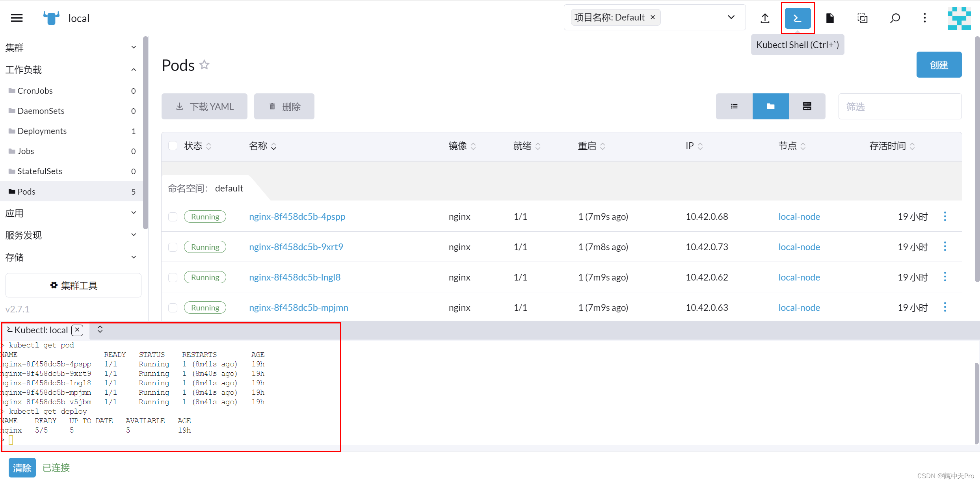Switch to flat list view

[x=734, y=106]
